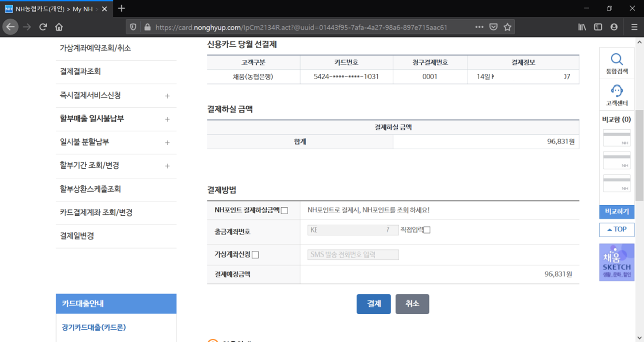The image size is (644, 342).
Task: Expand the 즉시결제서비스신청 plus sign
Action: [167, 96]
